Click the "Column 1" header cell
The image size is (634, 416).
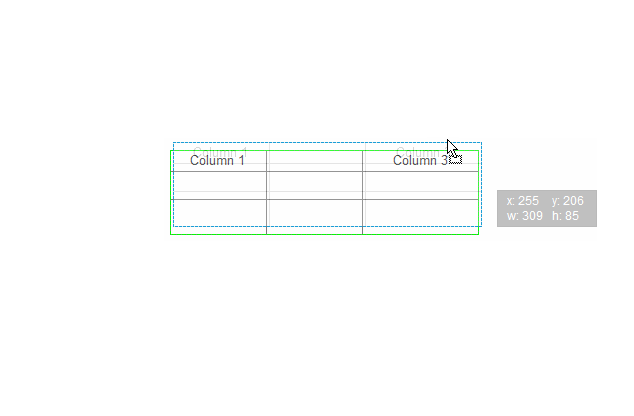pyautogui.click(x=218, y=161)
